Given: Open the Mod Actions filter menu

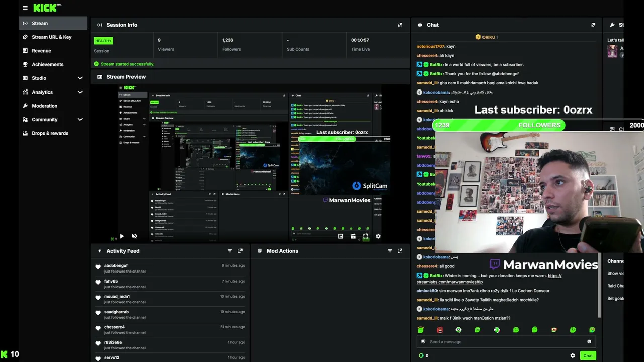Looking at the screenshot, I should pyautogui.click(x=390, y=251).
